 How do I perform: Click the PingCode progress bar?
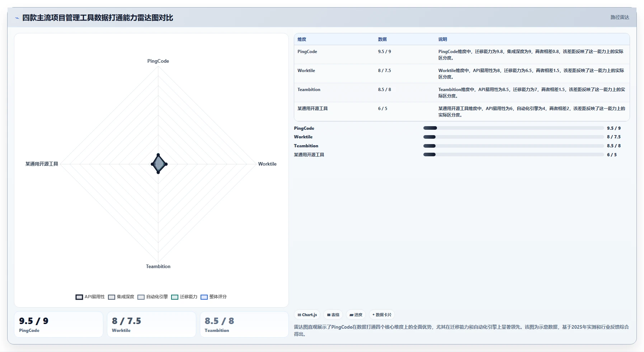click(x=513, y=128)
